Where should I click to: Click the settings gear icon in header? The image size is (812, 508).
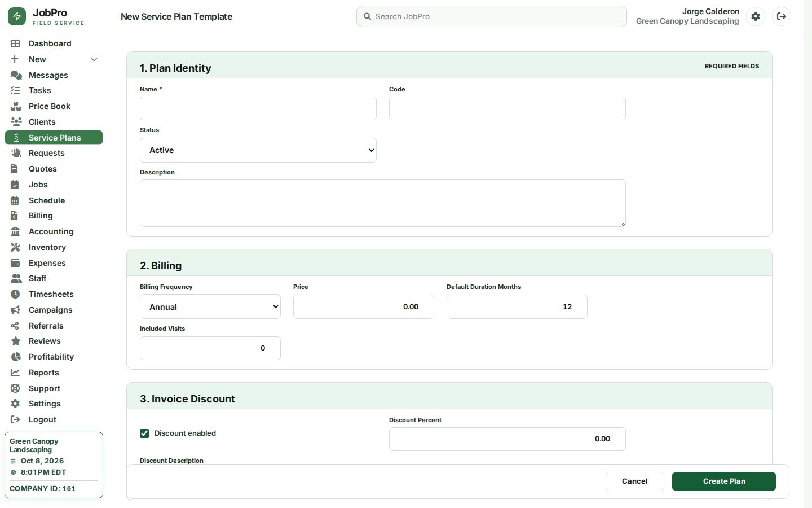click(756, 16)
